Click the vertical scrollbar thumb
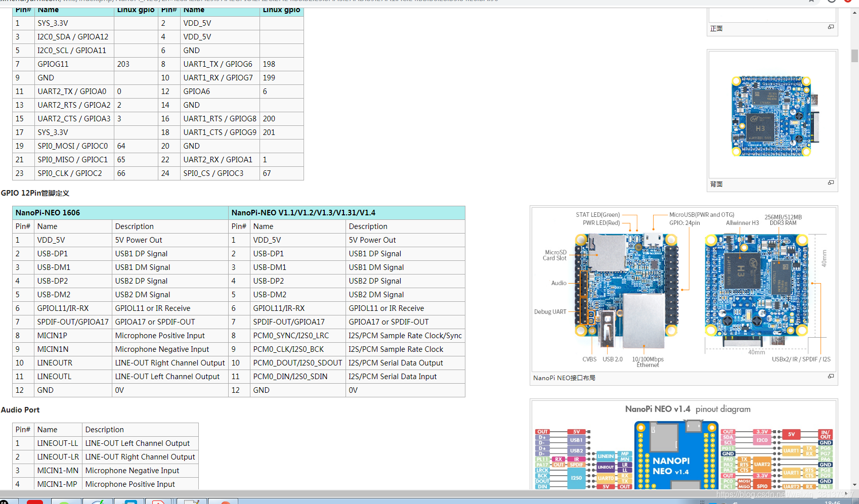Screen dimensions: 859x504 point(854,56)
